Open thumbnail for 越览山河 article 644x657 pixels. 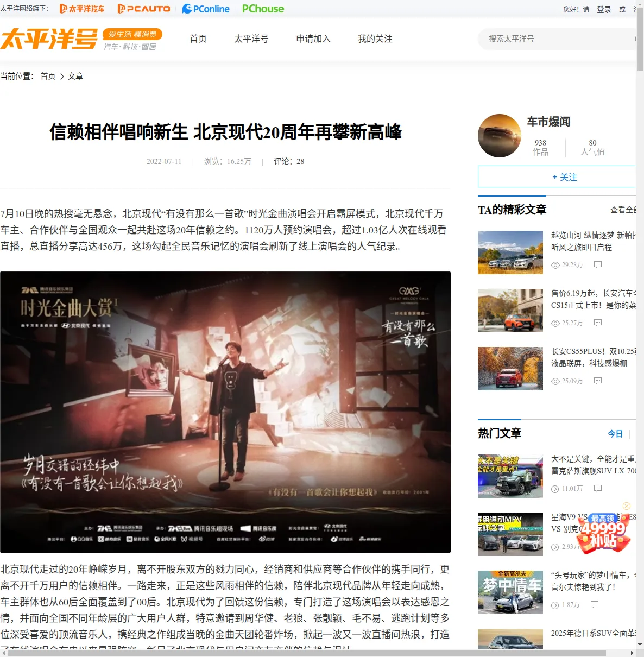(510, 252)
